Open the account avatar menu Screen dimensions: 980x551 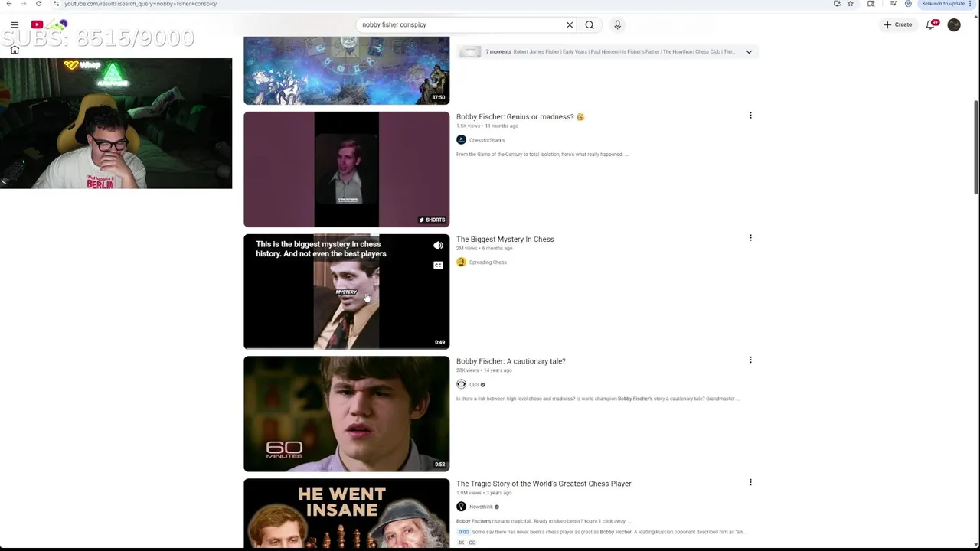point(954,24)
